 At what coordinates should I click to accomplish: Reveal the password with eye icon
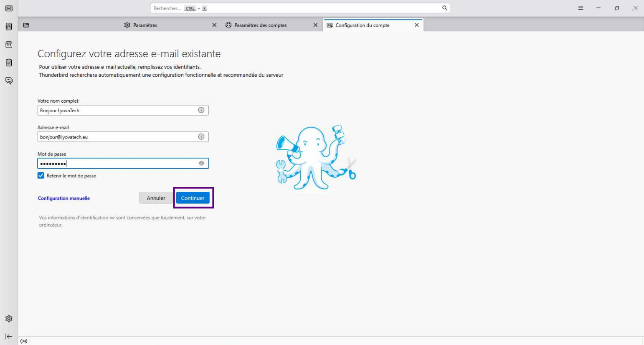(x=201, y=164)
